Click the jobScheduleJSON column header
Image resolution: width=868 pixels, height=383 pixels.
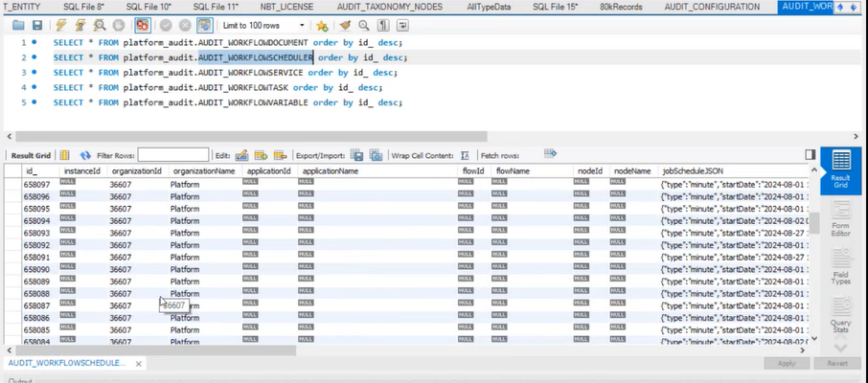(x=732, y=171)
